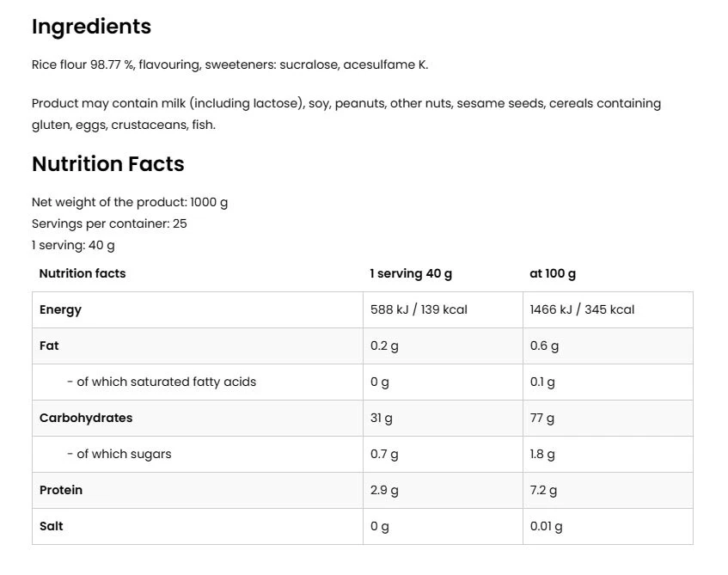Image resolution: width=728 pixels, height=575 pixels.
Task: Select the Protein row label
Action: [61, 490]
